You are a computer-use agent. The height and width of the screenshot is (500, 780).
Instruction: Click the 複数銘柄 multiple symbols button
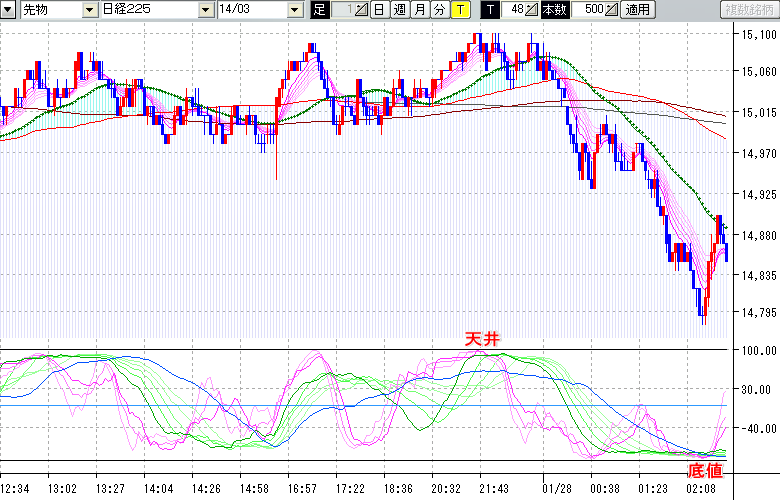(749, 10)
